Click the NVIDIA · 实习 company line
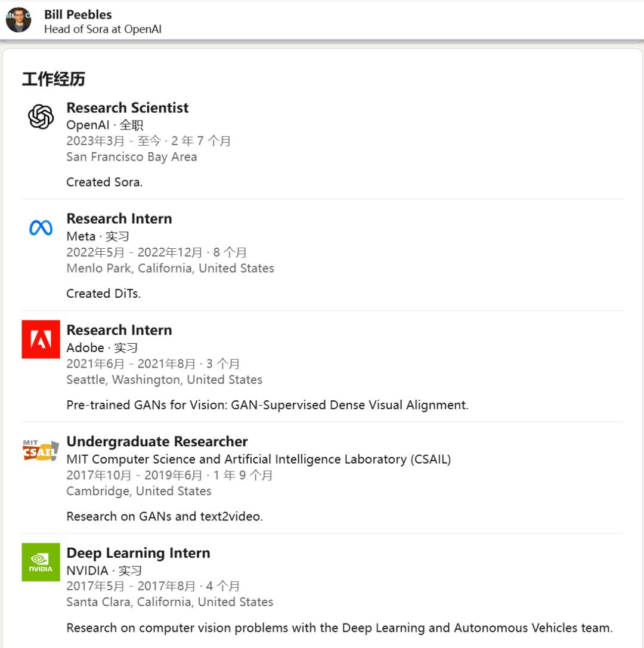Viewport: 644px width, 648px height. point(104,570)
